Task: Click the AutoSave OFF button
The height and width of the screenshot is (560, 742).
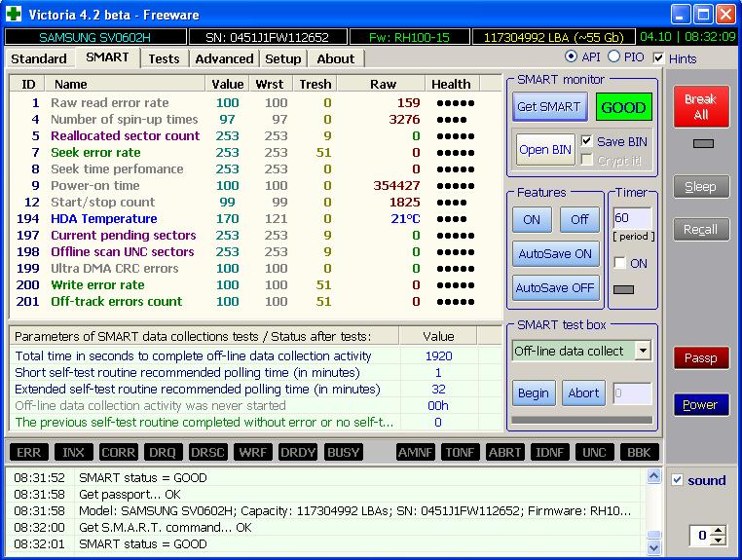Action: 555,288
